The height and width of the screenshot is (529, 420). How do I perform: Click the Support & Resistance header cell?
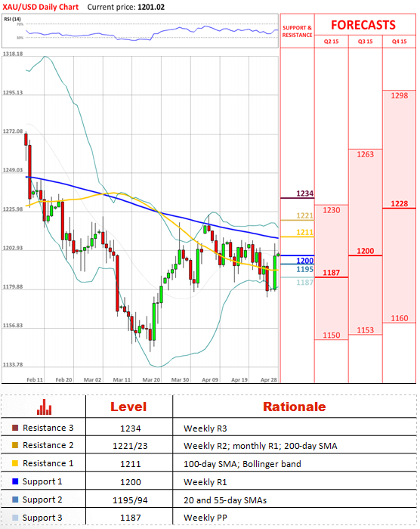point(297,31)
